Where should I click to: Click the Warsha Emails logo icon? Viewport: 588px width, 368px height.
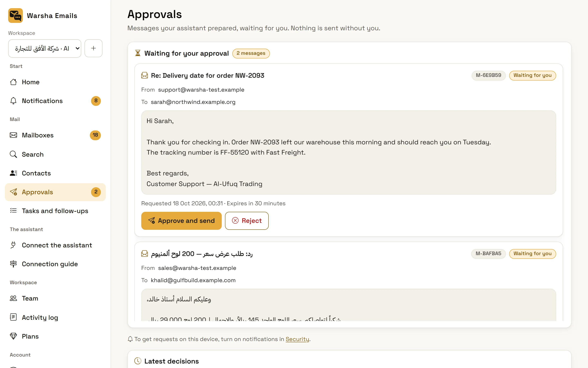(x=15, y=16)
